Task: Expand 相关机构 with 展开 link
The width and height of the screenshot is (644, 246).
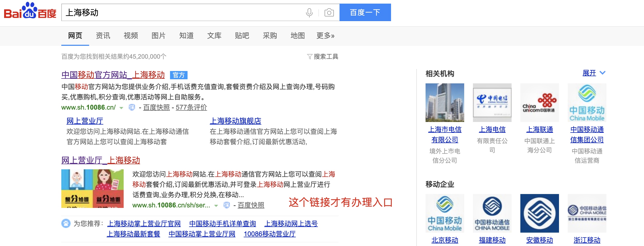Action: pos(589,73)
